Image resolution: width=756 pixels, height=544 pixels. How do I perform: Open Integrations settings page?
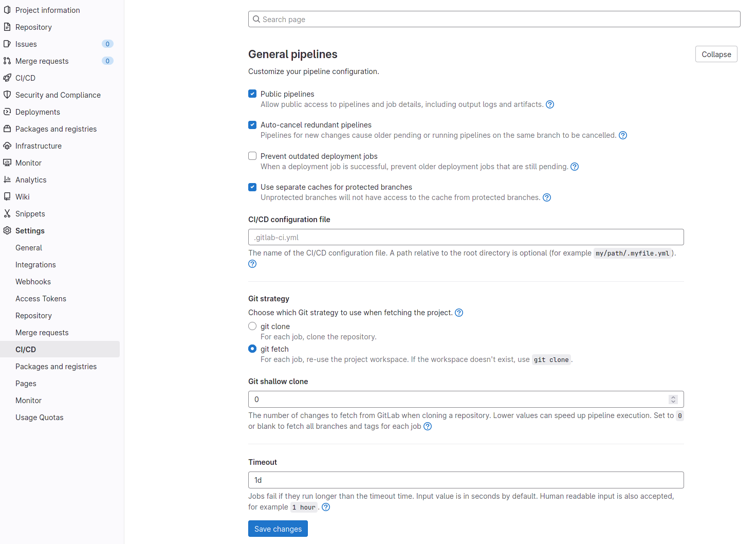(x=60, y=265)
